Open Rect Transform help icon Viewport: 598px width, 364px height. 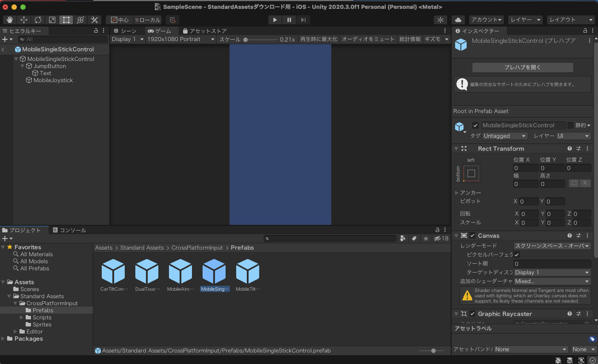coord(570,149)
